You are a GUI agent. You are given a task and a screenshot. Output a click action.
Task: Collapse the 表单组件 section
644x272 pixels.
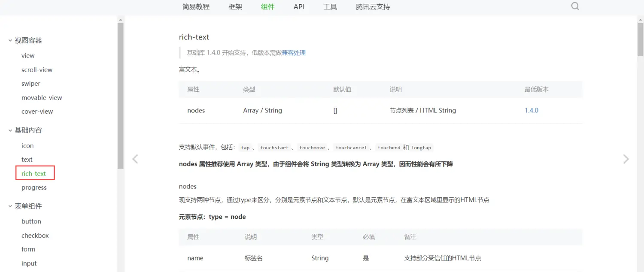[x=10, y=206]
